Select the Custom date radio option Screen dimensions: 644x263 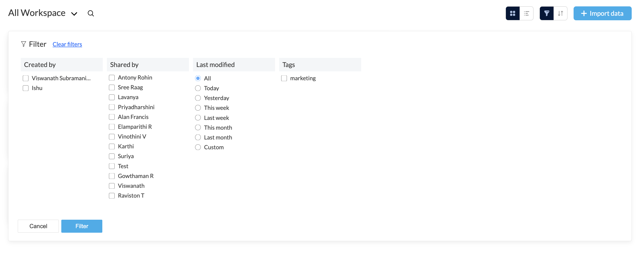(x=198, y=147)
